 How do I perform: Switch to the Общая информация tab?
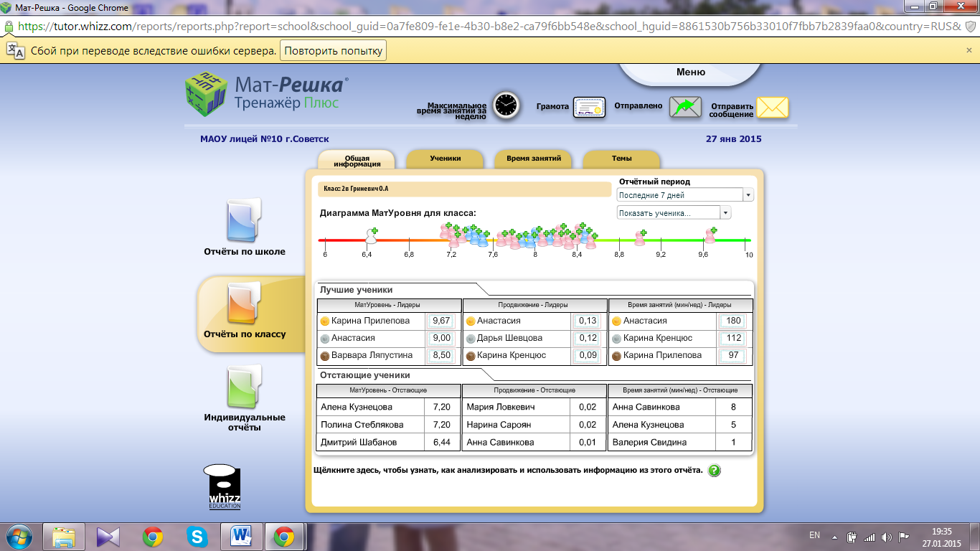pyautogui.click(x=357, y=160)
